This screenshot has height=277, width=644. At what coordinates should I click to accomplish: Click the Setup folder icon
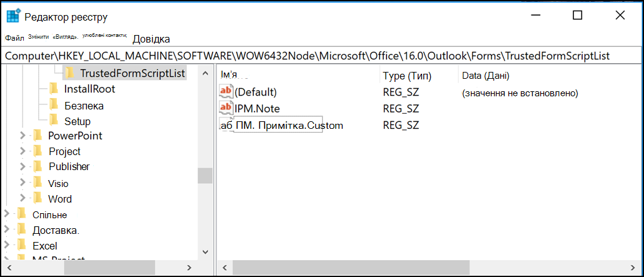53,121
